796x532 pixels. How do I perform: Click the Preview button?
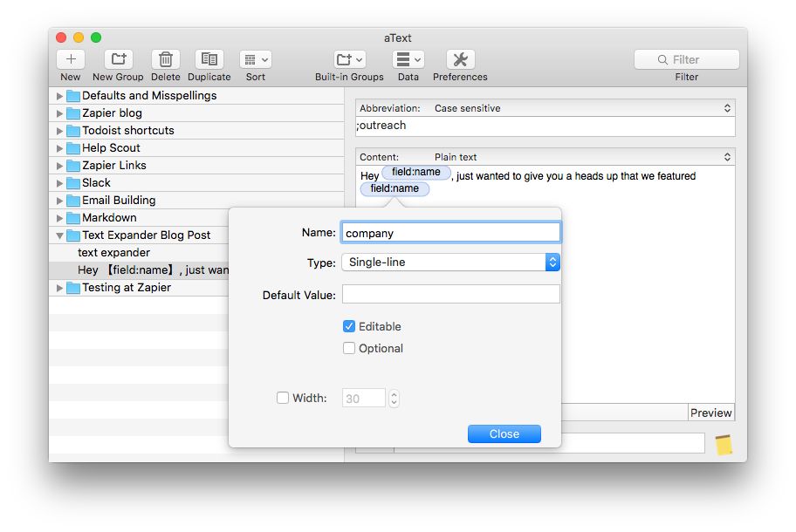click(x=711, y=413)
